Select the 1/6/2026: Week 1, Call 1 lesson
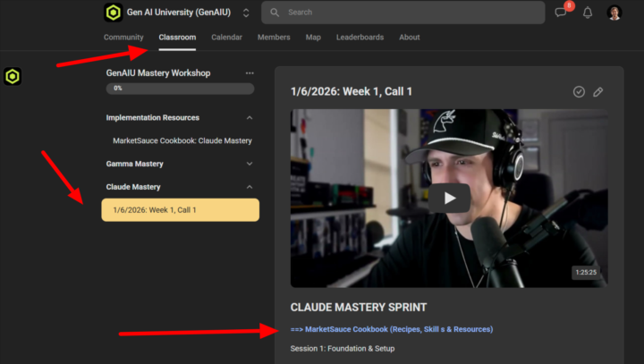 [181, 210]
